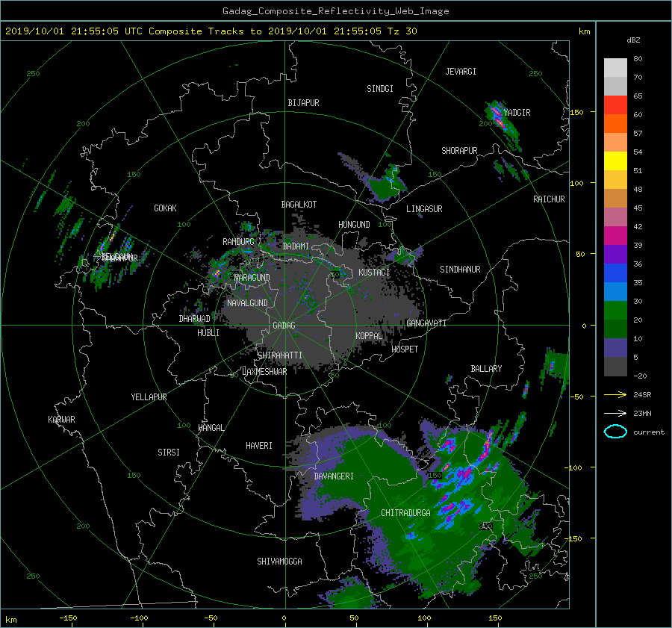Viewport: 672px width, 628px height.
Task: Click the RAICHUR city label
Action: click(x=549, y=199)
